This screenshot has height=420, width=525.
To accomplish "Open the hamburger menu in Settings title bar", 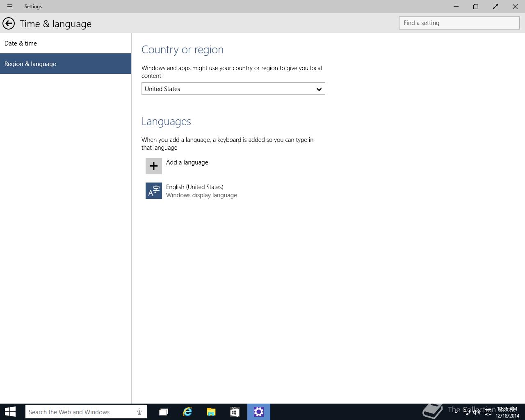I will point(10,7).
